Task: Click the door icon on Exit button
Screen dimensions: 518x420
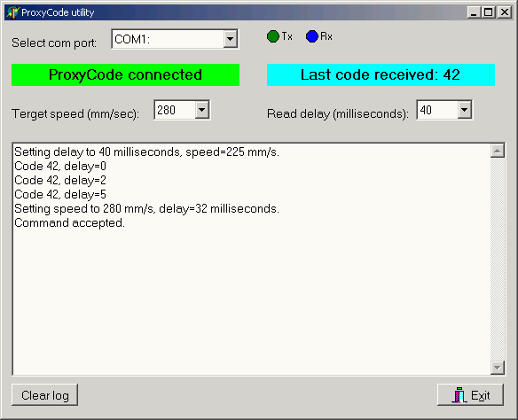Action: tap(459, 394)
